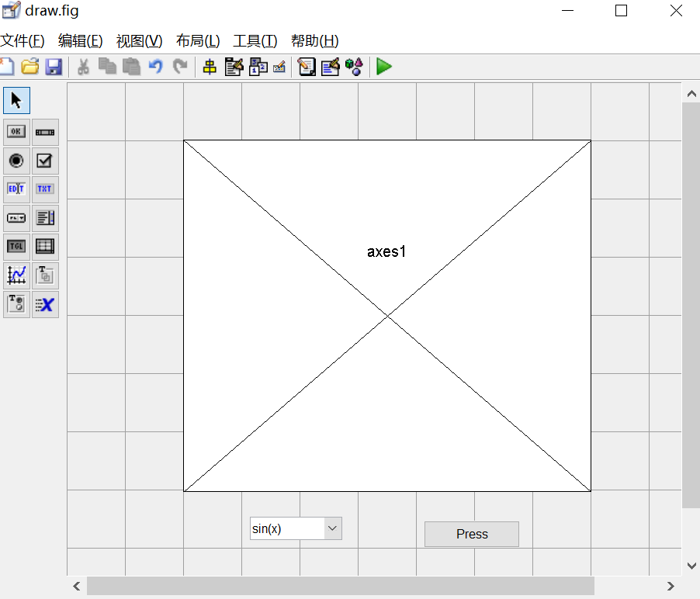Pick the Panel component tool
Viewport: 700px width, 599px height.
[45, 275]
